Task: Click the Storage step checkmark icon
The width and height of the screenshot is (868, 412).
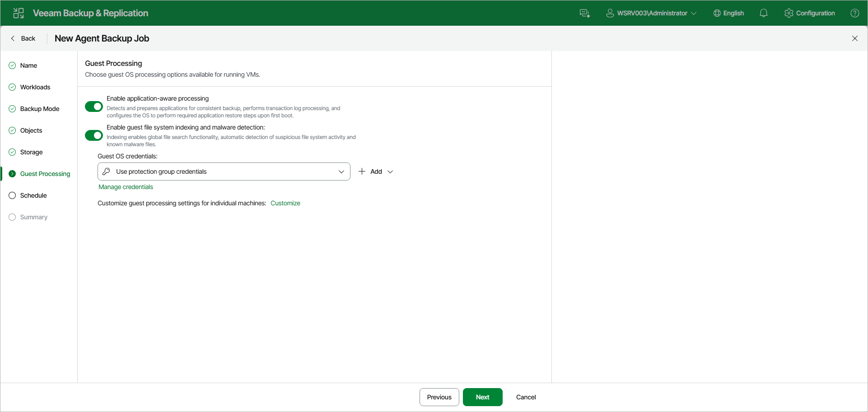Action: click(x=12, y=152)
